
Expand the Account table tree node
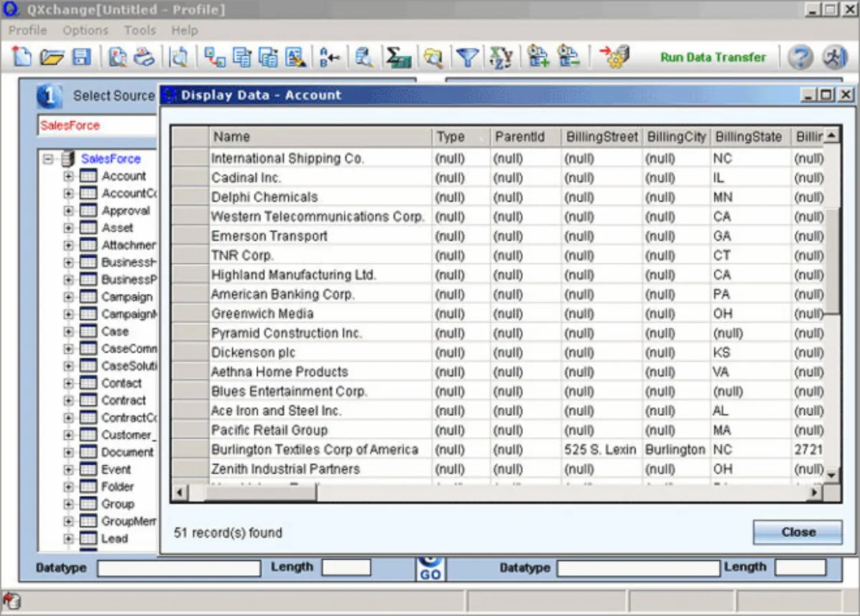pyautogui.click(x=69, y=176)
